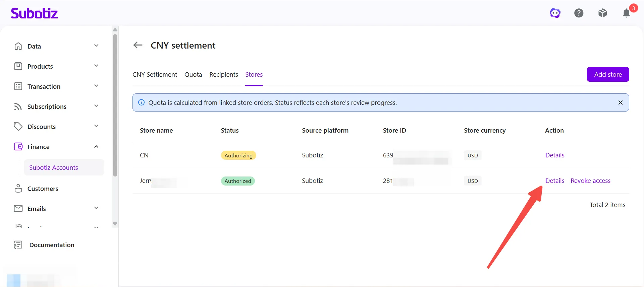Click the Subotiz logo
Image resolution: width=644 pixels, height=287 pixels.
click(x=34, y=13)
